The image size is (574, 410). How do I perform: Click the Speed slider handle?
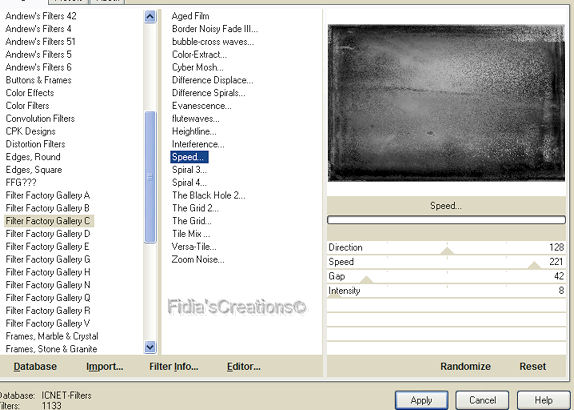coord(534,265)
